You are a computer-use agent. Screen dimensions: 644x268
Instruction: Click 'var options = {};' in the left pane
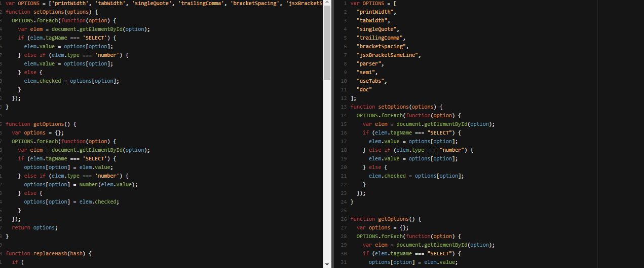click(37, 132)
